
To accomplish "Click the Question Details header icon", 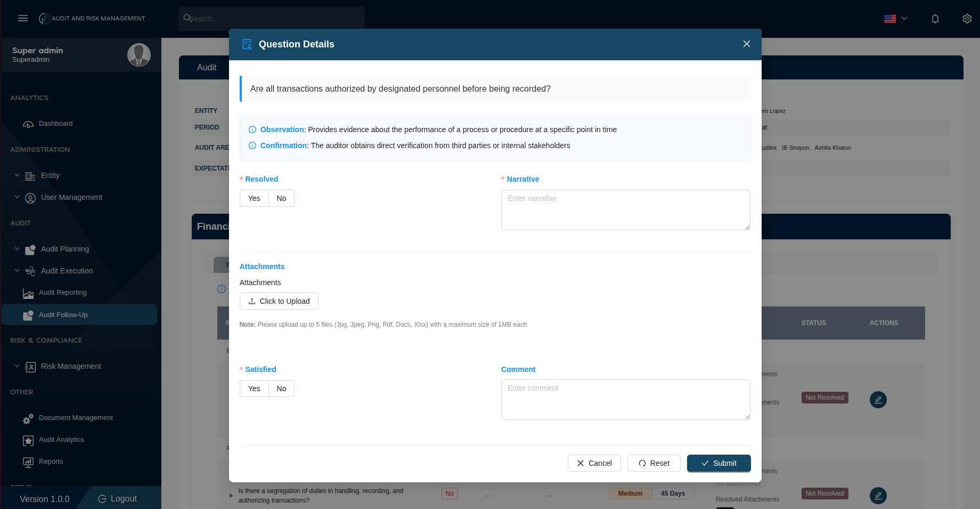I will [247, 44].
